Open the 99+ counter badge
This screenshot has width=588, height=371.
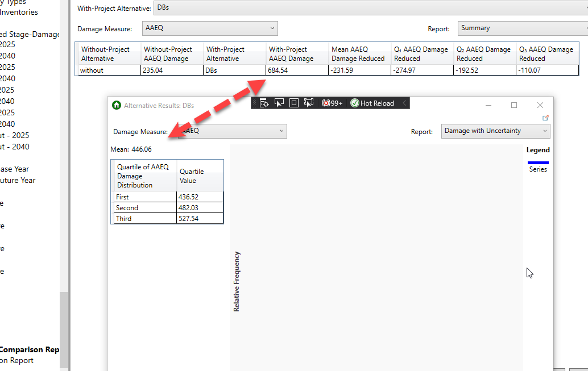[333, 103]
